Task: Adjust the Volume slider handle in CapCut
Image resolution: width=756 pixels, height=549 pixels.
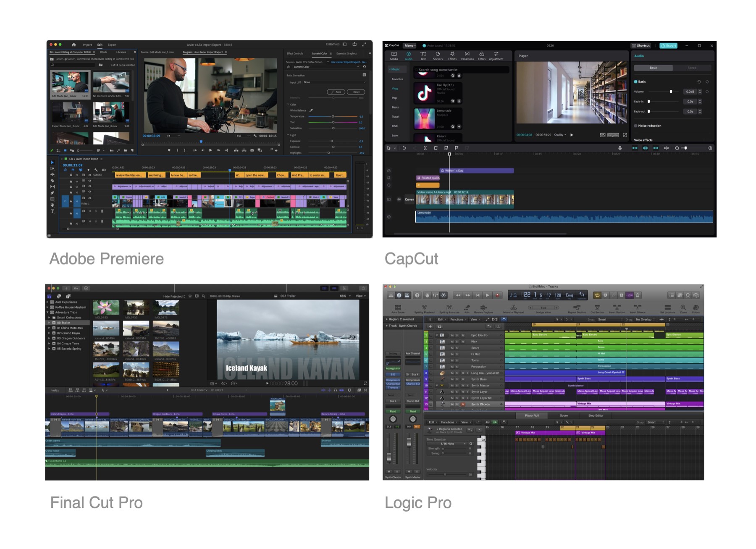Action: 671,92
